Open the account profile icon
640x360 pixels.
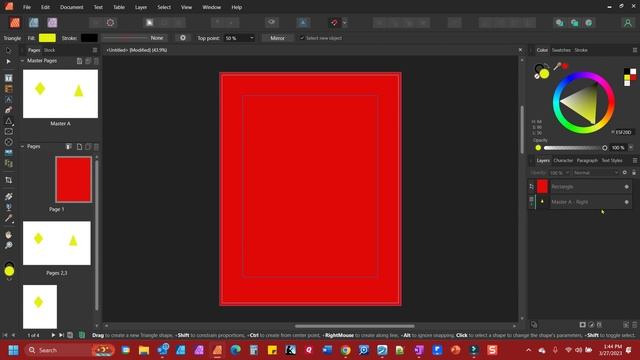628,23
